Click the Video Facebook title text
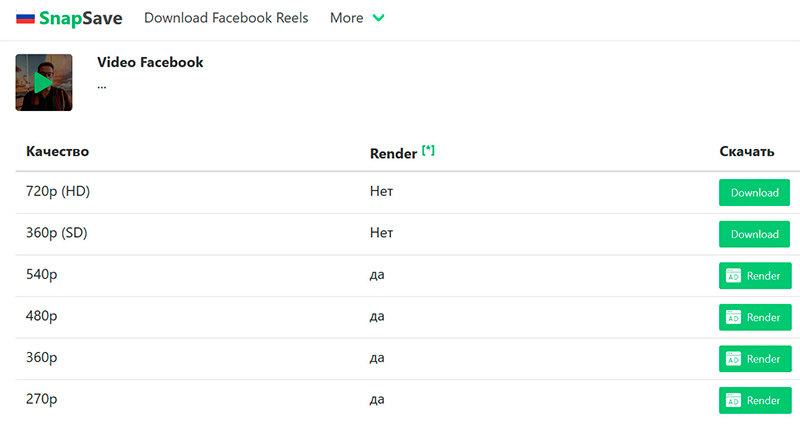This screenshot has width=800, height=425. [150, 62]
